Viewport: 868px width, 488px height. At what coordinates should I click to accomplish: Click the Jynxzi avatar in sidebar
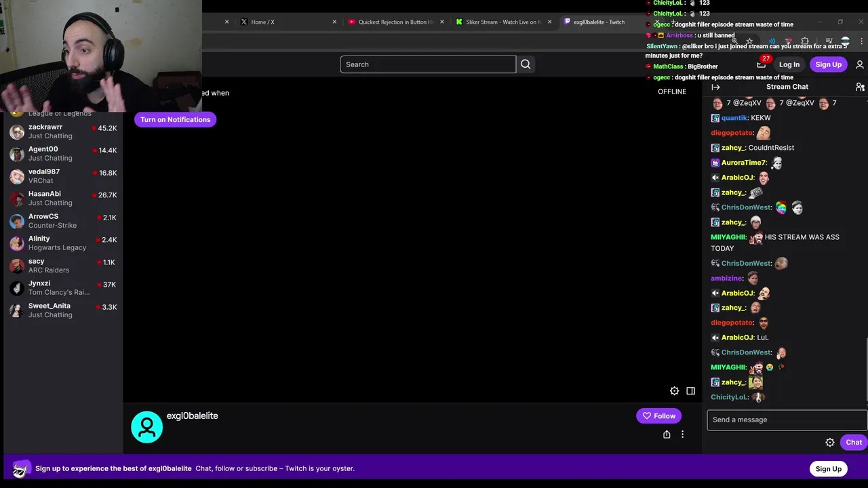point(17,288)
